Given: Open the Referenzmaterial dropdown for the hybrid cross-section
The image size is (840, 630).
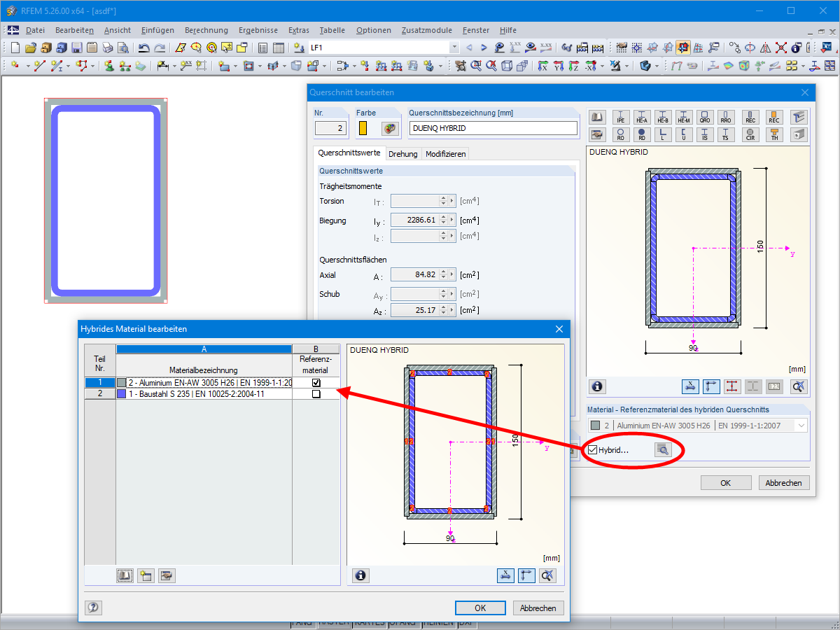Looking at the screenshot, I should 801,424.
